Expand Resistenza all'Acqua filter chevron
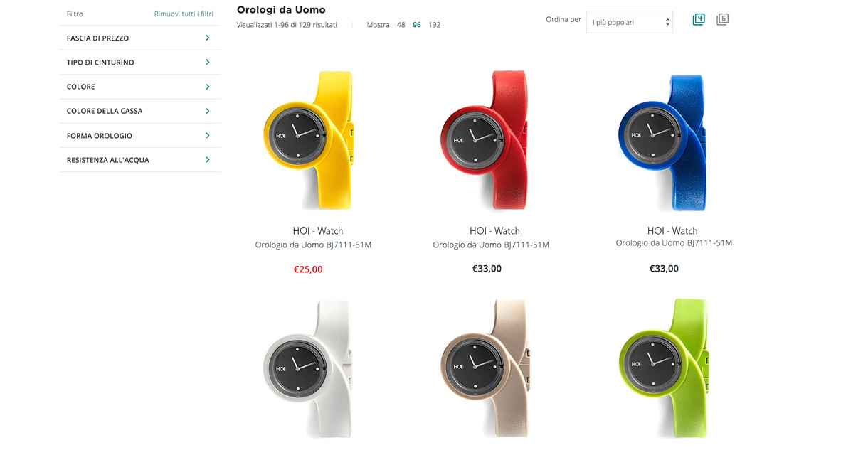The width and height of the screenshot is (868, 455). pyautogui.click(x=208, y=160)
